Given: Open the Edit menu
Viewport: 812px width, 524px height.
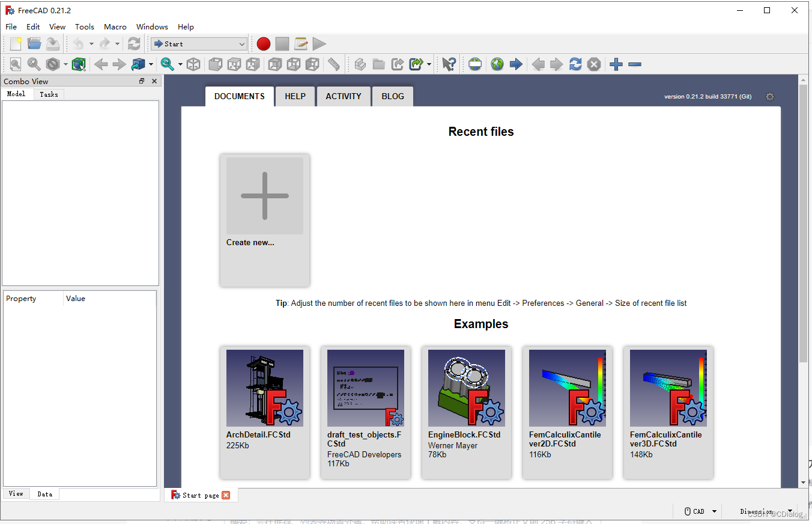Looking at the screenshot, I should pos(33,26).
